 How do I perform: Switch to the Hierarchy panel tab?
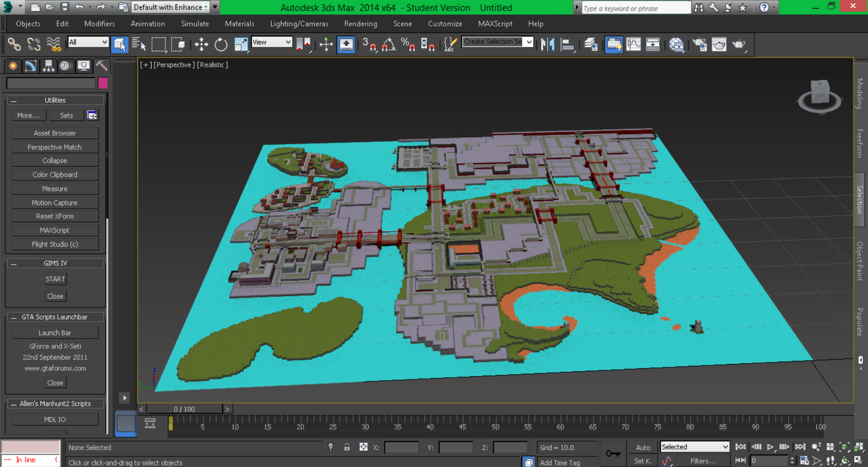(x=48, y=65)
